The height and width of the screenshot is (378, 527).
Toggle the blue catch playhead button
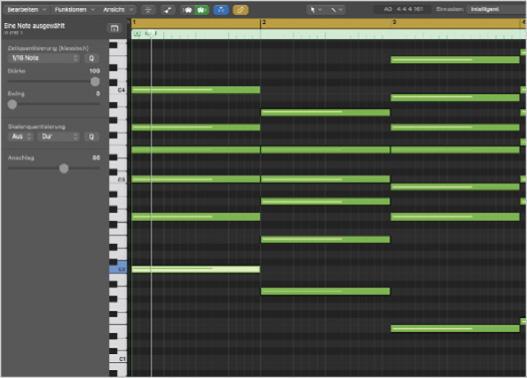point(221,10)
